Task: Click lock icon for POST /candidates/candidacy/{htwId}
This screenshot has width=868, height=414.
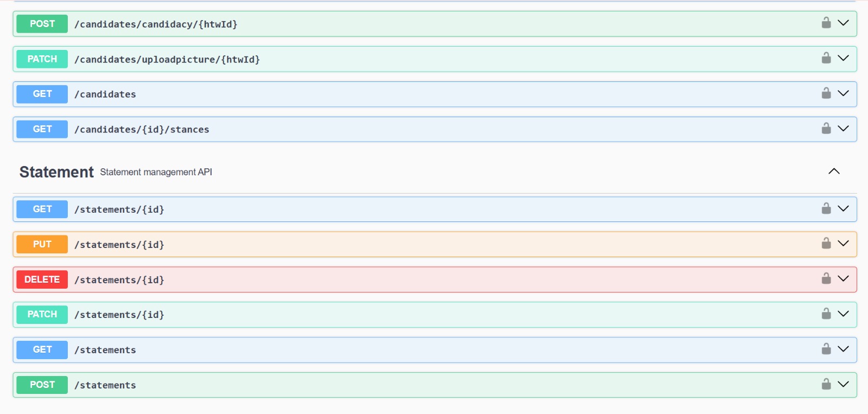Action: point(826,23)
